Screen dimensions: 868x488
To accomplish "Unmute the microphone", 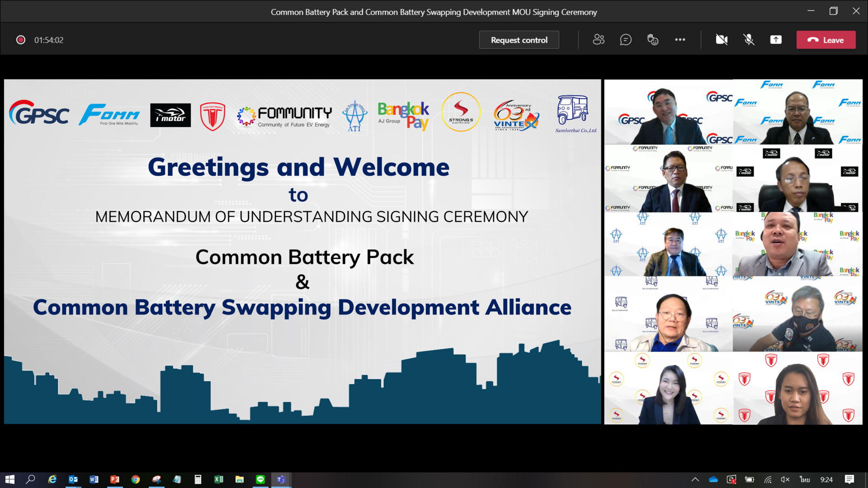I will click(x=749, y=40).
